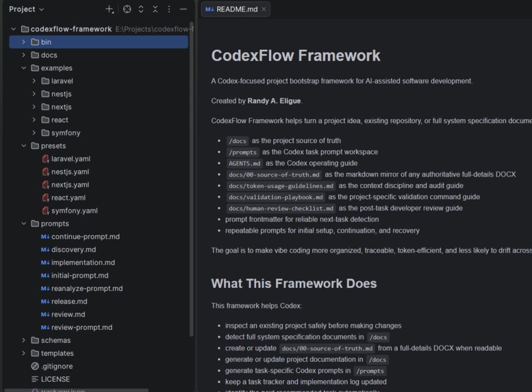The width and height of the screenshot is (532, 392).
Task: Click the CodexFlow Framework heading
Action: pyautogui.click(x=296, y=55)
